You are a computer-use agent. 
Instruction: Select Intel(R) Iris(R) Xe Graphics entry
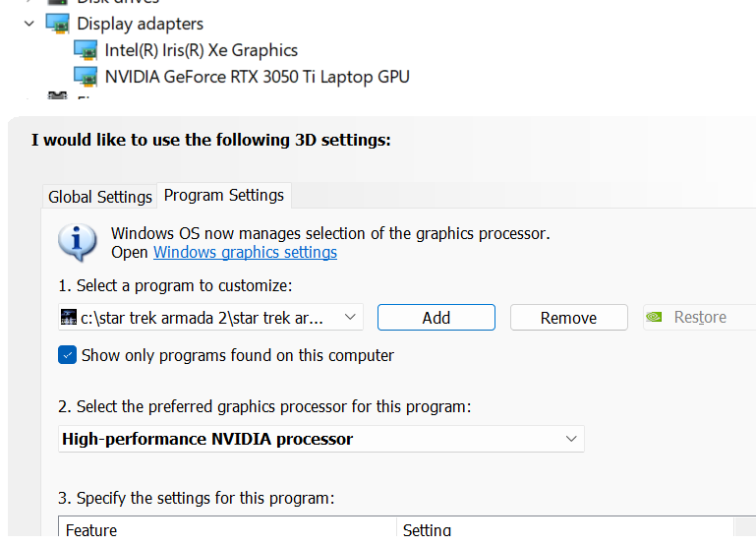click(202, 50)
